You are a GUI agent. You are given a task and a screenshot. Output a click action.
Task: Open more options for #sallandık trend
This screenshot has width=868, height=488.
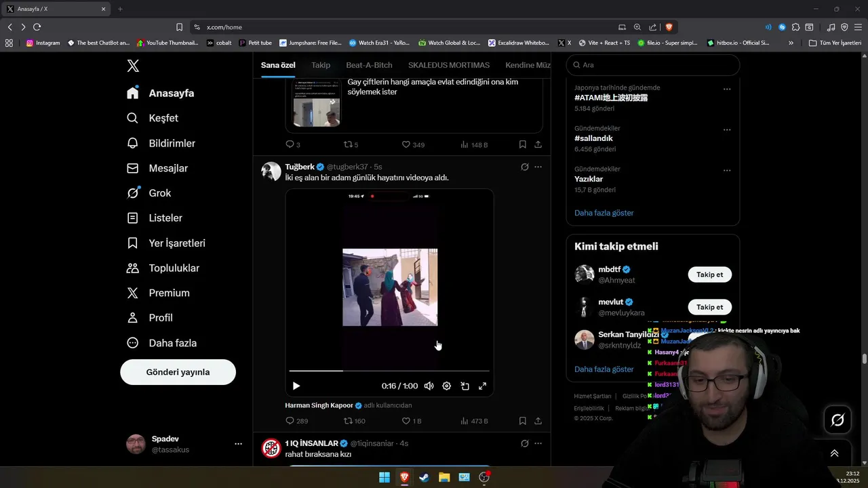[727, 129]
